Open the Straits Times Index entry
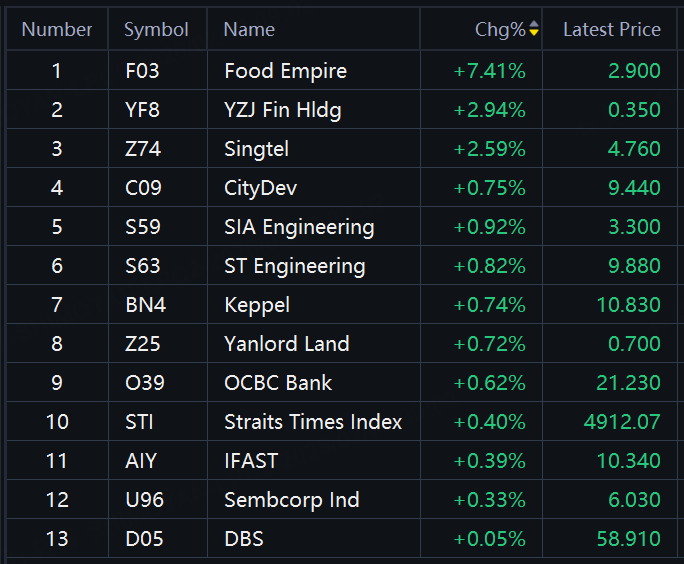The height and width of the screenshot is (564, 684). tap(313, 422)
